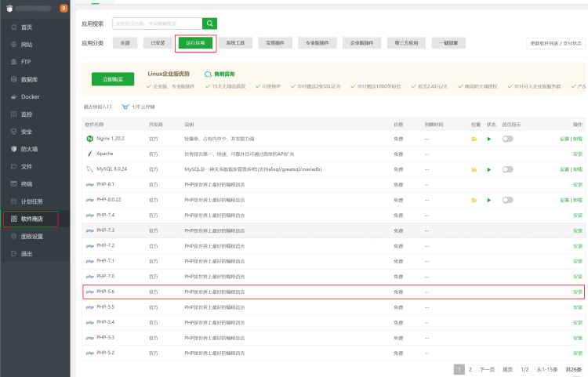Select the 已安装 category tab
This screenshot has width=588, height=377.
[x=158, y=43]
